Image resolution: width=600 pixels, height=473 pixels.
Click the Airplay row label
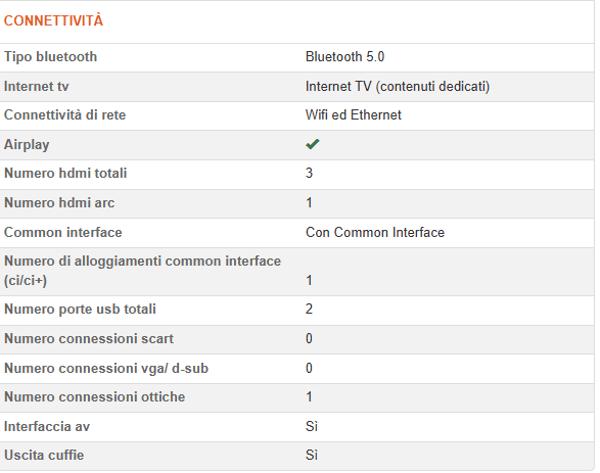coord(27,144)
